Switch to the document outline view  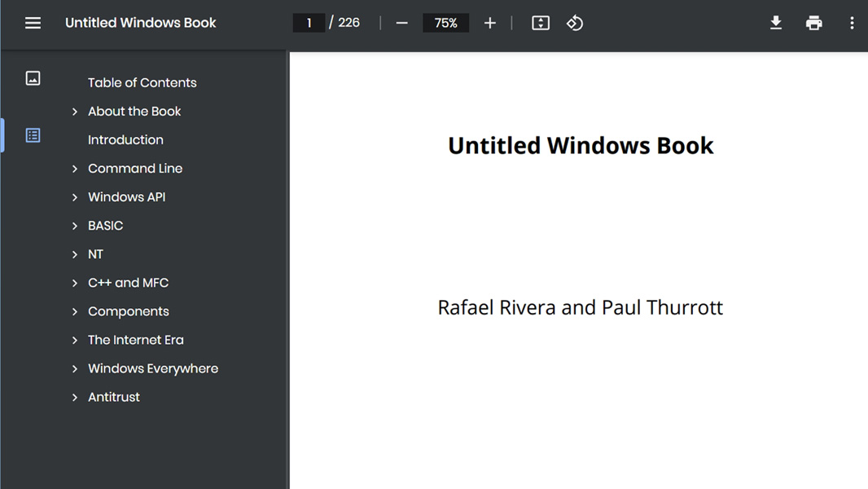pos(33,135)
